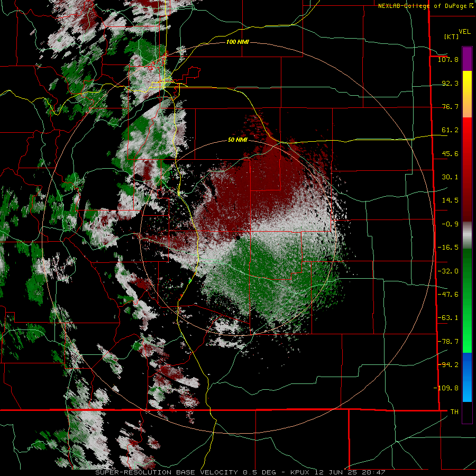The width and height of the screenshot is (476, 476).
Task: Click the KPUX radar site black dot
Action: coord(237,237)
